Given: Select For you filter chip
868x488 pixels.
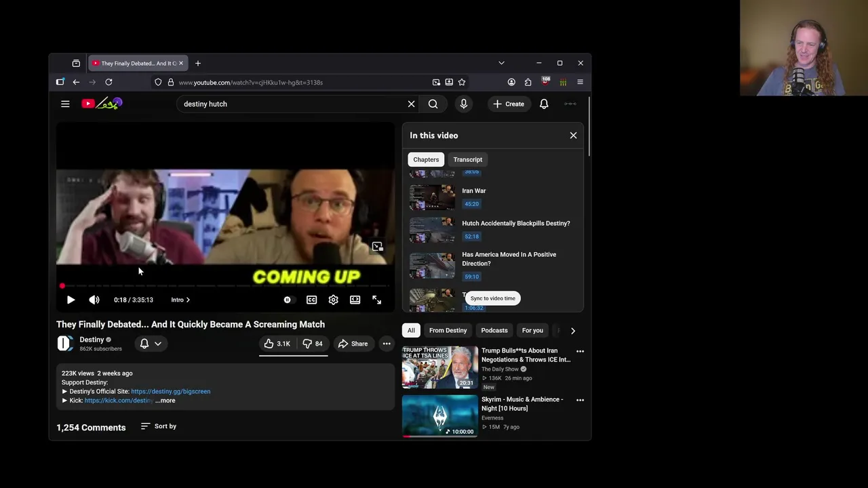Looking at the screenshot, I should point(532,331).
